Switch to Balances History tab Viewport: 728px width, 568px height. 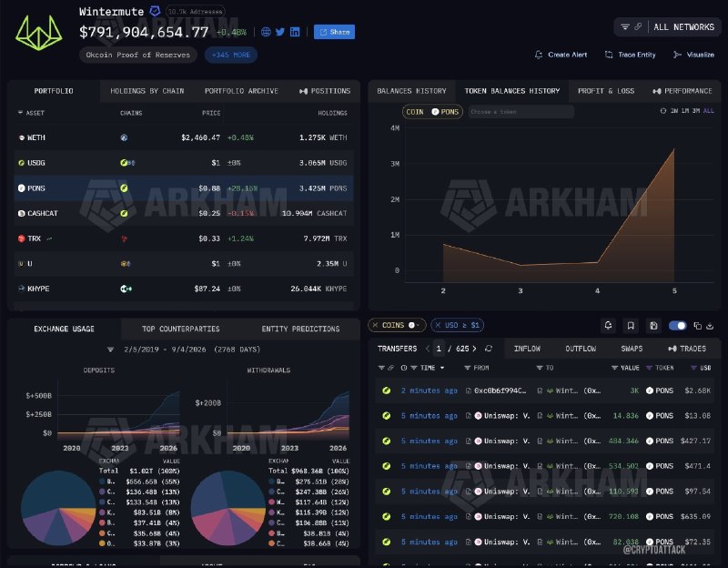pyautogui.click(x=411, y=91)
